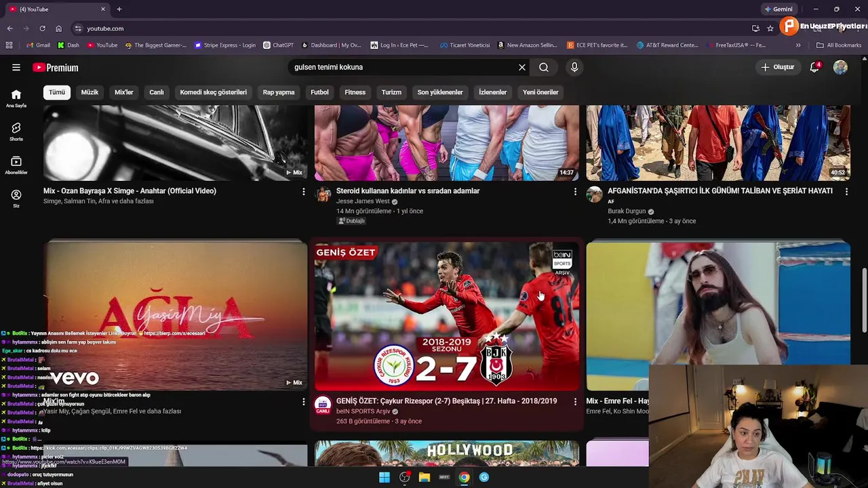Open the Ozan Bayraşa X Simge mix title

(x=130, y=191)
